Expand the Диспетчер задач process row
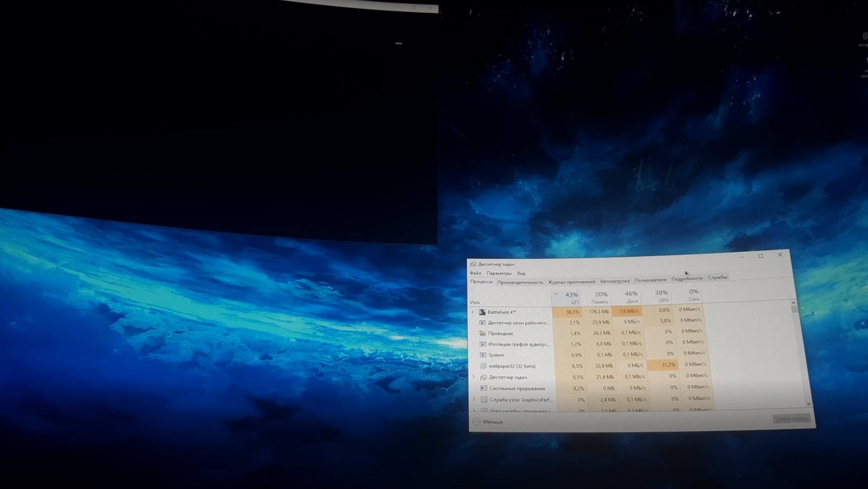The height and width of the screenshot is (489, 868). (x=474, y=377)
